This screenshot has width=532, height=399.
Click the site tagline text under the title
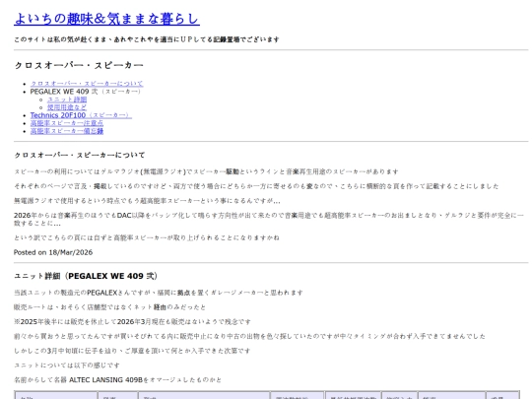click(x=147, y=39)
